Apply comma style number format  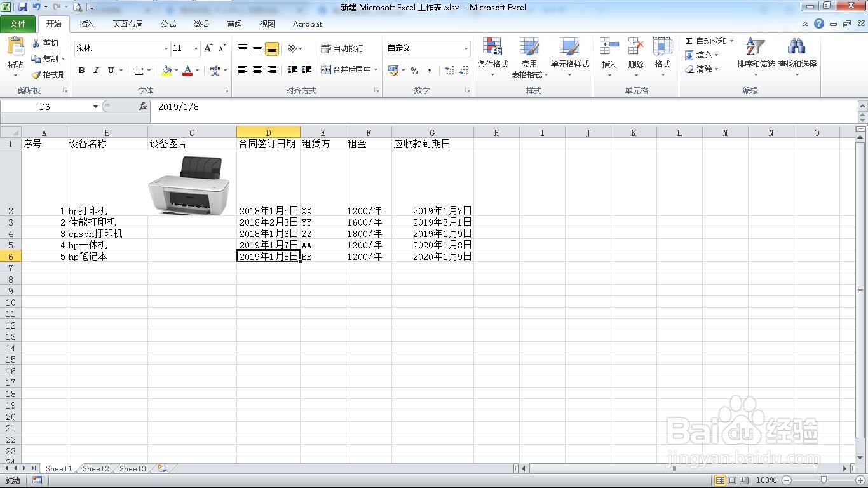pyautogui.click(x=430, y=71)
